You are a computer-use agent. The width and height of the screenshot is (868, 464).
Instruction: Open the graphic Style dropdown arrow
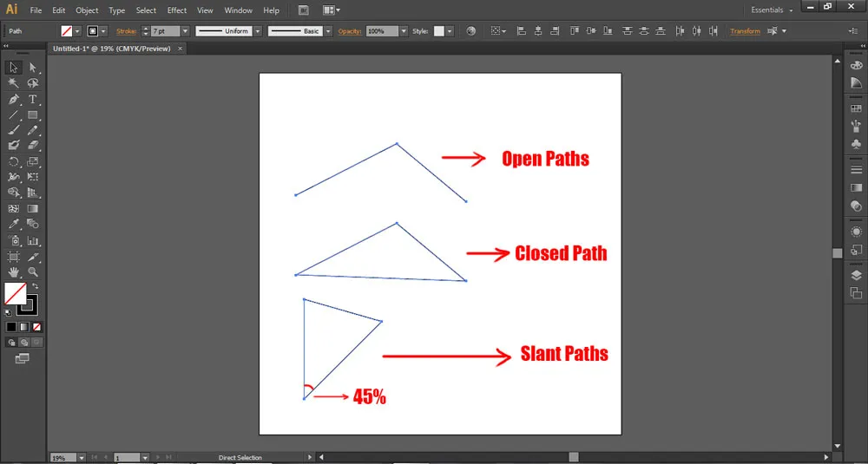[x=450, y=31]
